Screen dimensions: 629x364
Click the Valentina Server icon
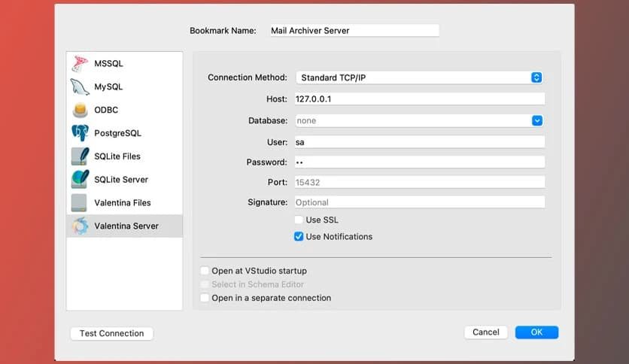(x=80, y=226)
